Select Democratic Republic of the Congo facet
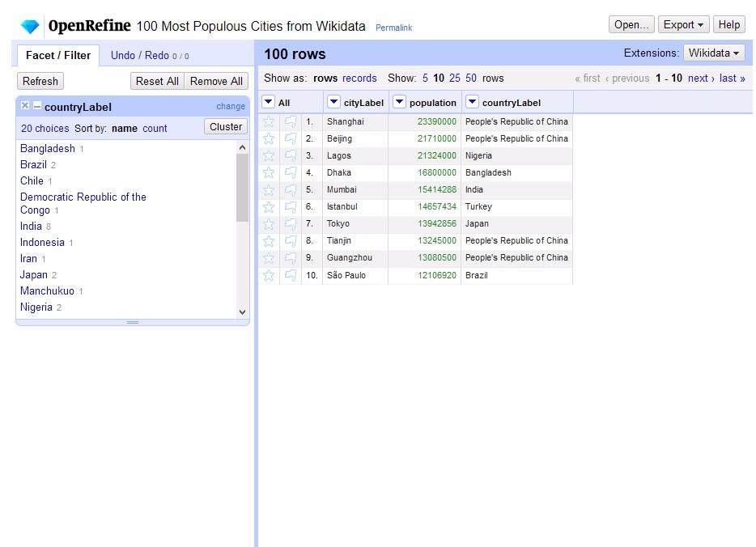The image size is (756, 547). pyautogui.click(x=83, y=203)
